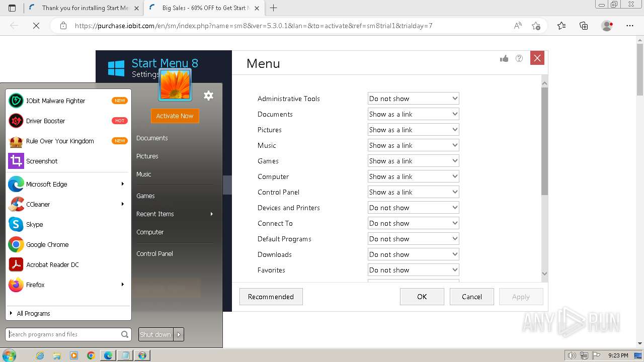Open the Devices and Printers dropdown
Viewport: 644px width, 362px height.
tap(413, 208)
